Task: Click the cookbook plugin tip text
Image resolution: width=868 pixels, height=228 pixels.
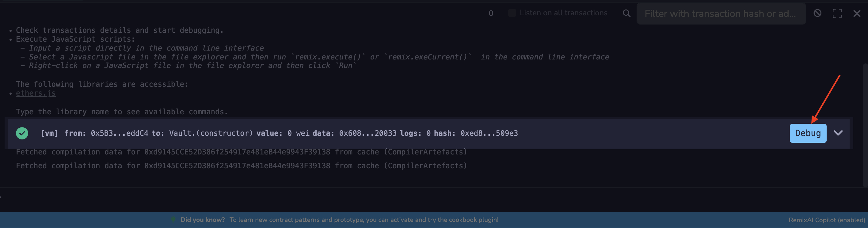Action: point(364,220)
